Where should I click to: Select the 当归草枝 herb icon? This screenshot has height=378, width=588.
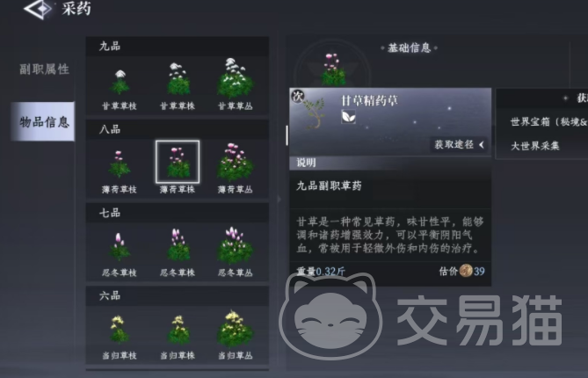120,330
